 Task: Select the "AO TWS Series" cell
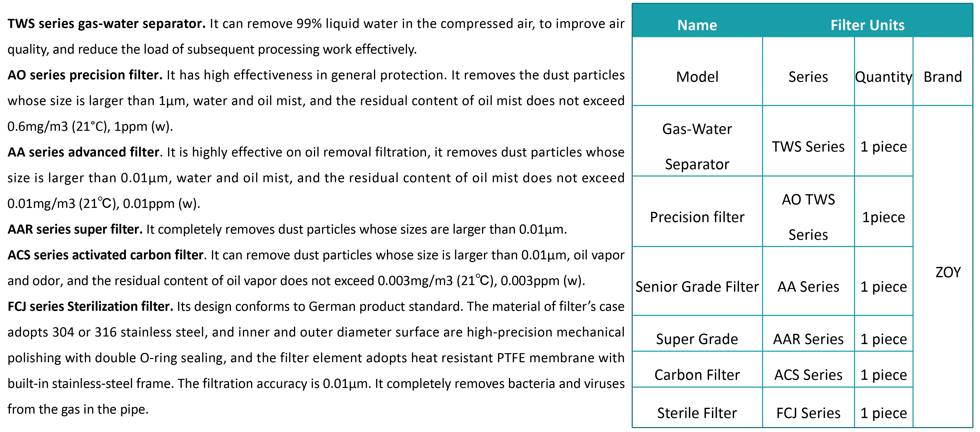808,217
